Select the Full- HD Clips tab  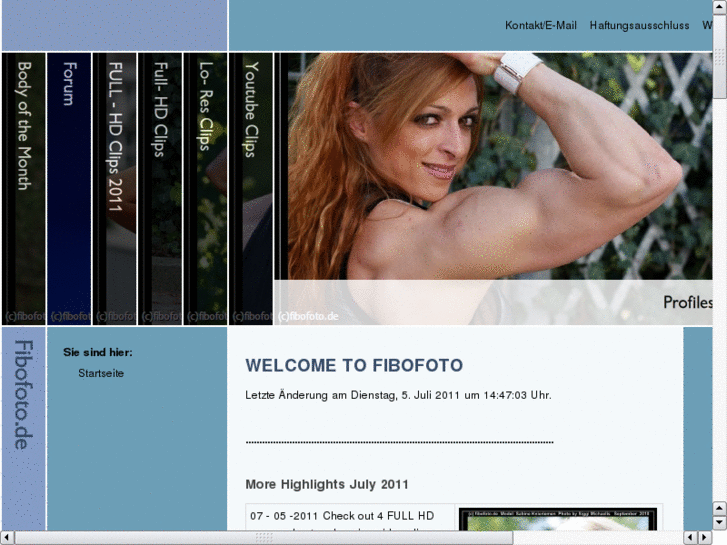[160, 189]
